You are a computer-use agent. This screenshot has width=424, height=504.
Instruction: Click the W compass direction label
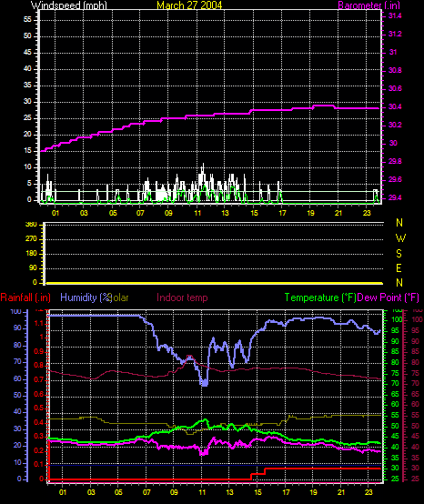coord(400,238)
